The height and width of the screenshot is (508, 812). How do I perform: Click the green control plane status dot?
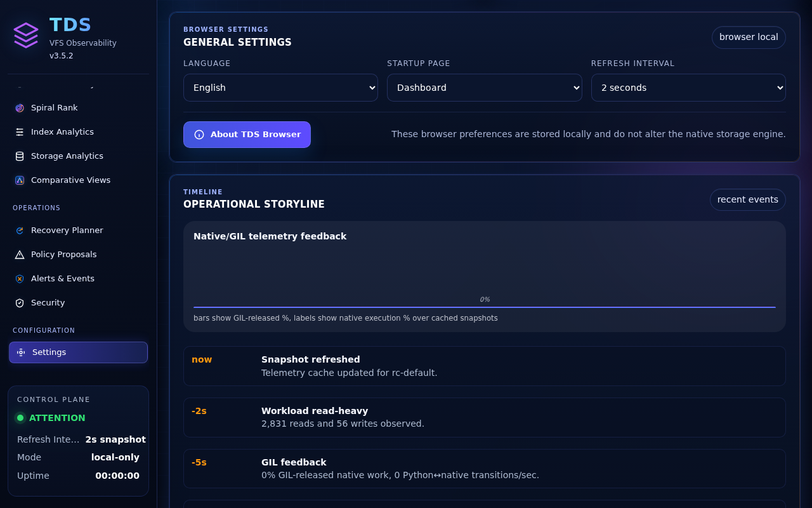20,418
